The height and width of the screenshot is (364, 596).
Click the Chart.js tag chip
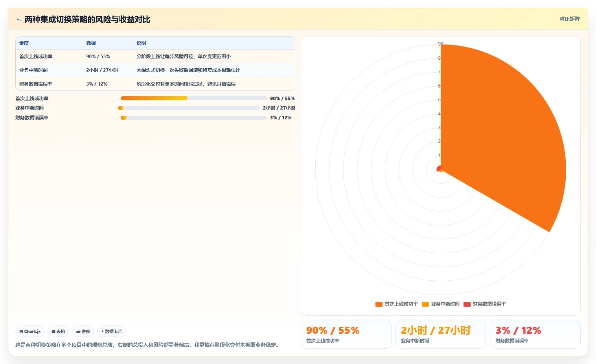30,331
